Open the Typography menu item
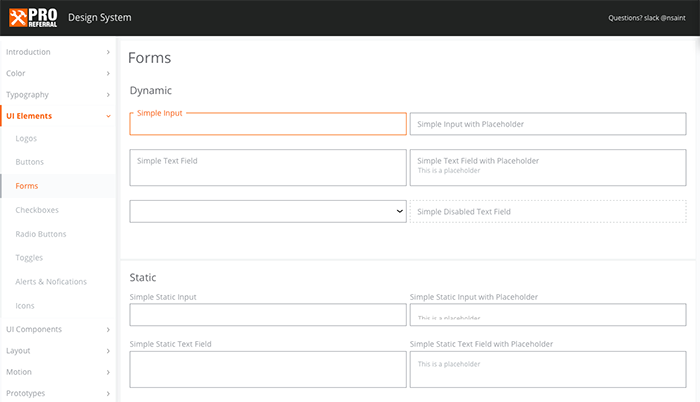Viewport: 700px width, 402px height. click(x=58, y=95)
